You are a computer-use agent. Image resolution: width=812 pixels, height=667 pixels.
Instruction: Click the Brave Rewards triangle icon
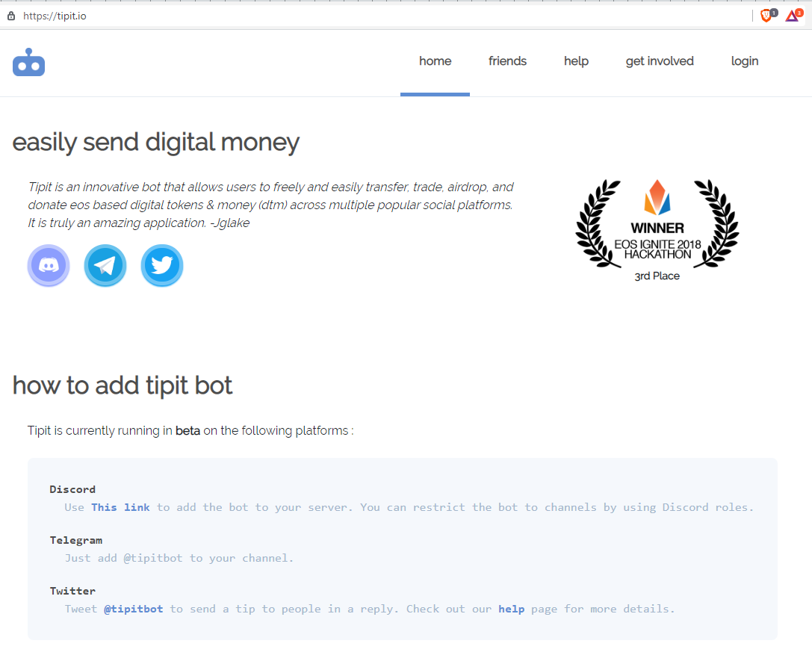(793, 16)
